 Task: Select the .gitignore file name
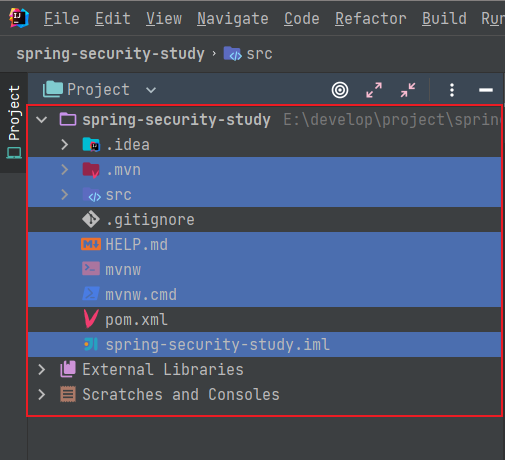click(x=150, y=220)
